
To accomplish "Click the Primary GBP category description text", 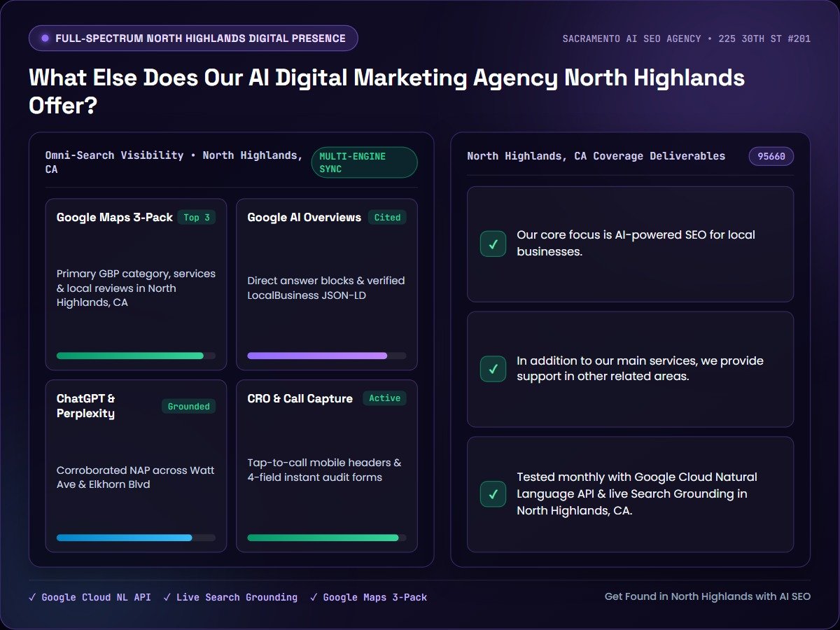I will pos(136,288).
